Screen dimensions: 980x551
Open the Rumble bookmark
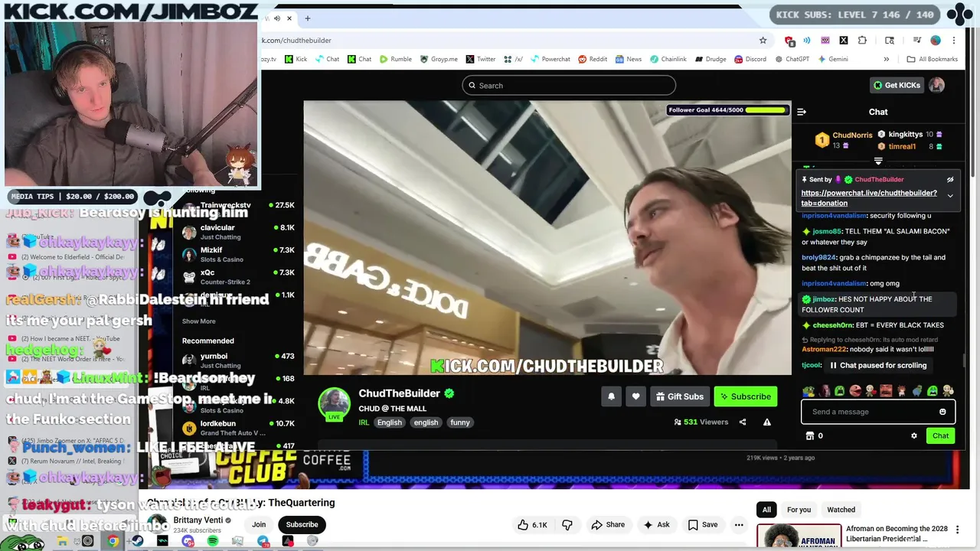(396, 59)
